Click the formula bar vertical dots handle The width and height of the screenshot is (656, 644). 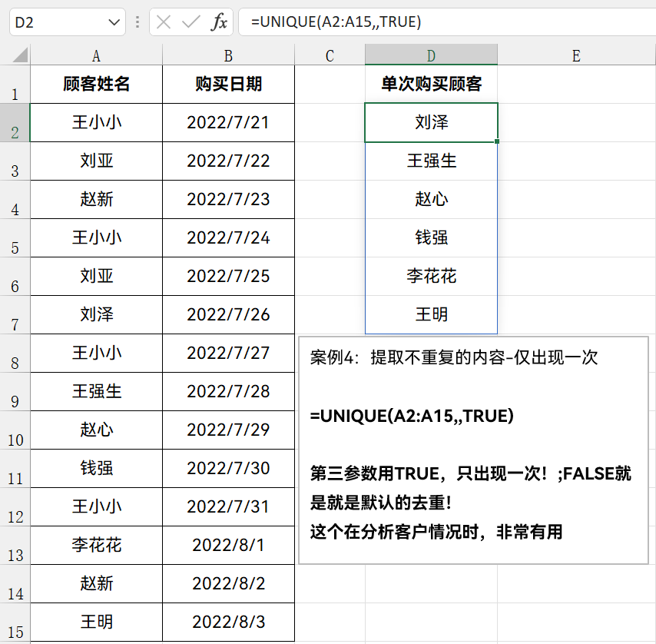click(137, 22)
